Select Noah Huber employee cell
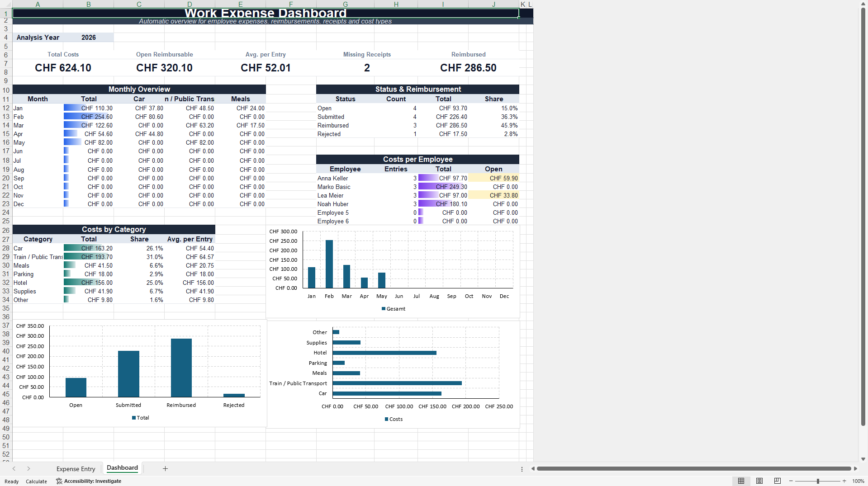868x486 pixels. tap(345, 204)
